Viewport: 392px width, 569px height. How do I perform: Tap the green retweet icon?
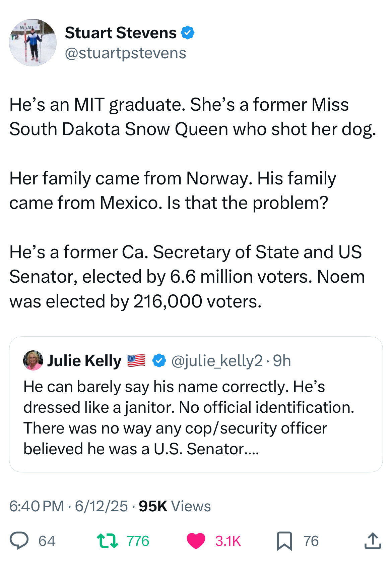click(x=107, y=540)
